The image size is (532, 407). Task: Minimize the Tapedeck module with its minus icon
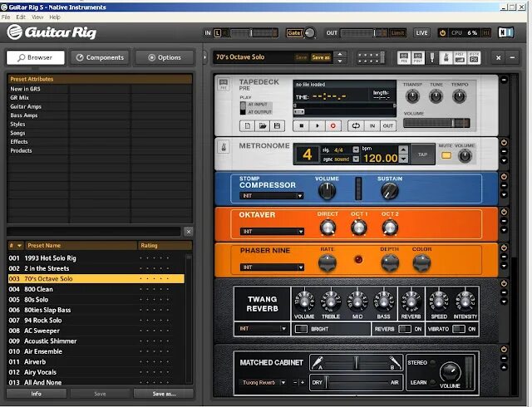504,80
